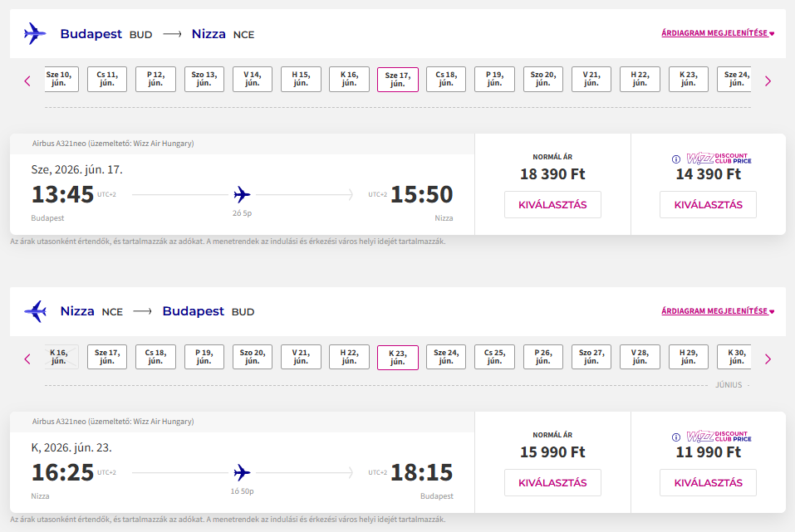Select outbound date Cs 18, jún.
This screenshot has width=795, height=532.
click(x=446, y=80)
